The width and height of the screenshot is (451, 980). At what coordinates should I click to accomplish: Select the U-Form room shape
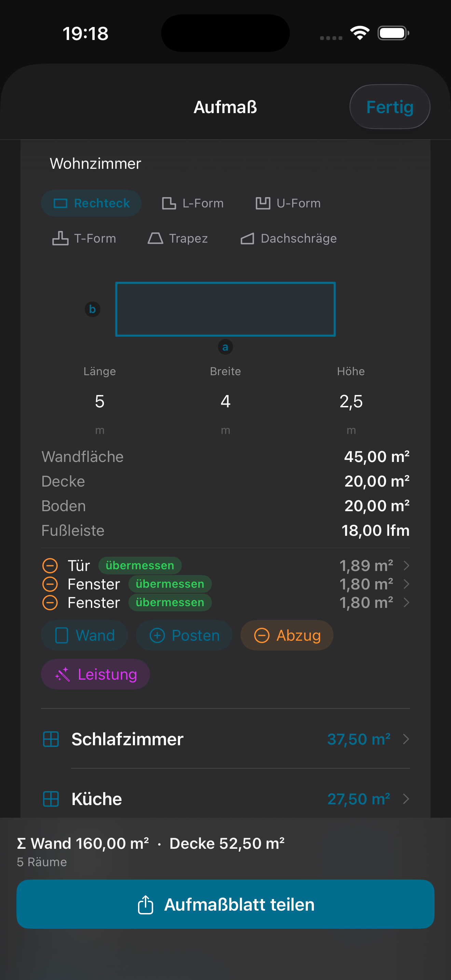pos(288,203)
